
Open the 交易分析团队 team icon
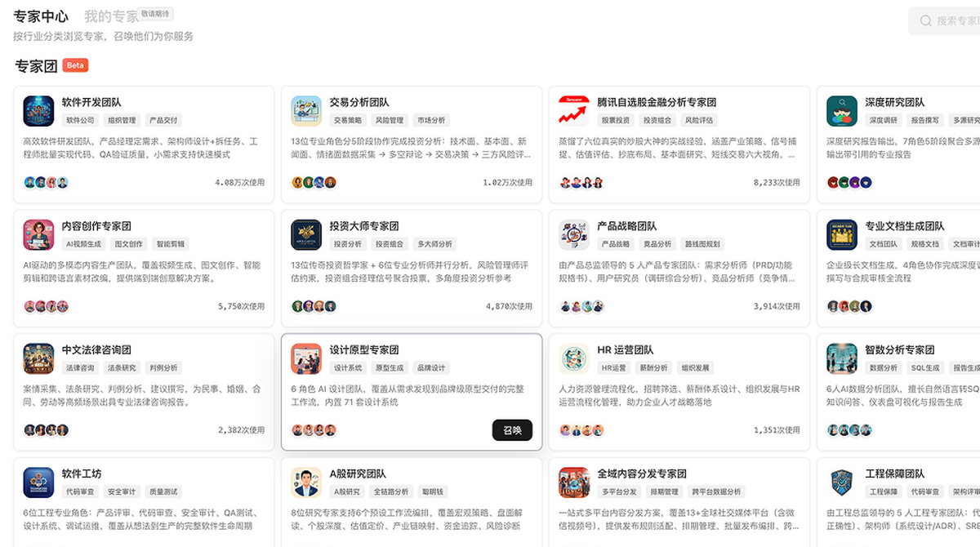pyautogui.click(x=306, y=111)
